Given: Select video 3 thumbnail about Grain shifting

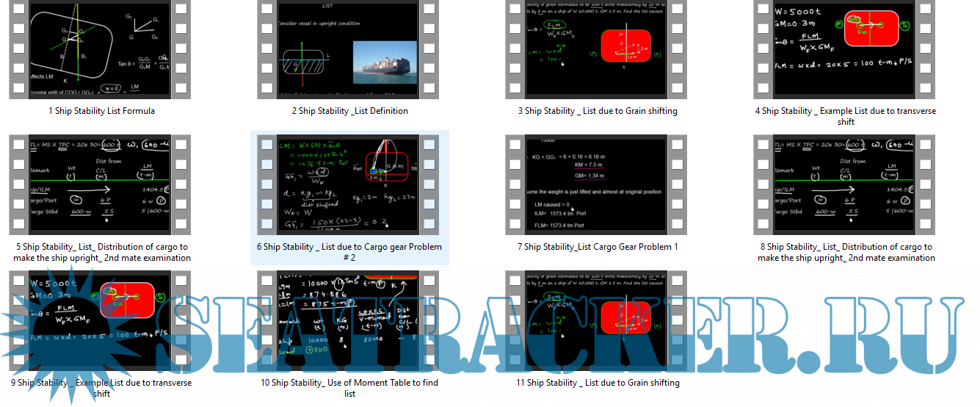Looking at the screenshot, I should tap(598, 49).
